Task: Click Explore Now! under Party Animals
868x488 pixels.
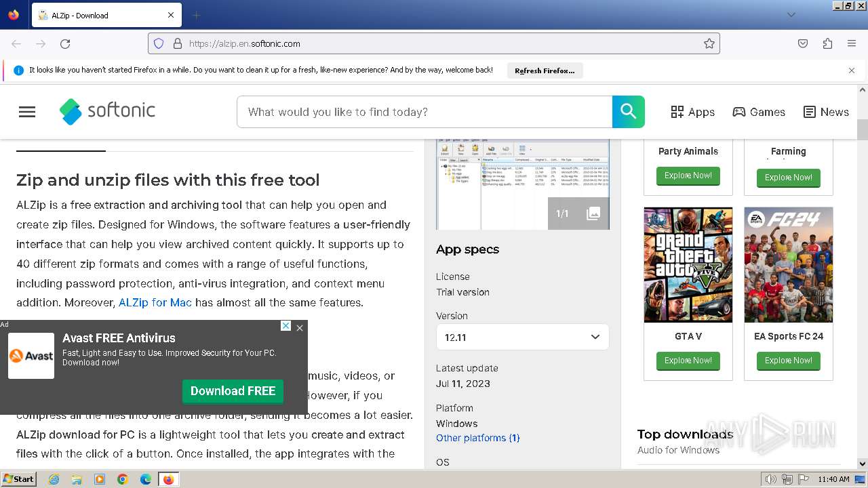Action: [x=688, y=176]
